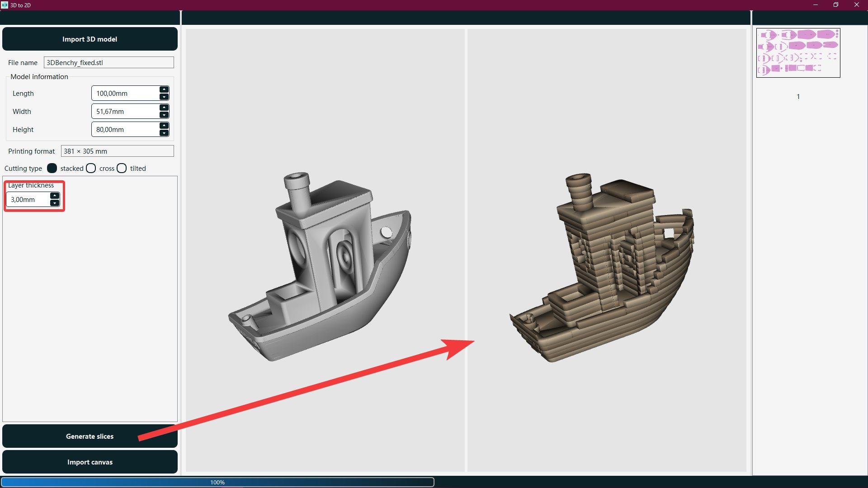Screen dimensions: 868x488
Task: Click the 3D to 2D app icon in title bar
Action: point(5,5)
